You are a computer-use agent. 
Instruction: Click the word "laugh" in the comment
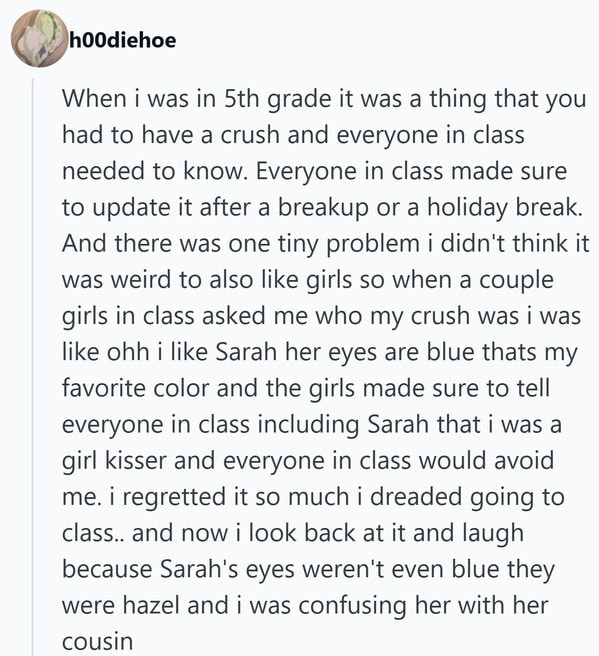click(x=493, y=533)
